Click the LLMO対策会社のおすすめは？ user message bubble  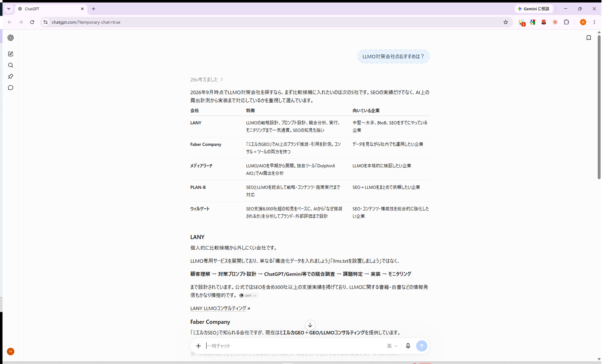(393, 56)
